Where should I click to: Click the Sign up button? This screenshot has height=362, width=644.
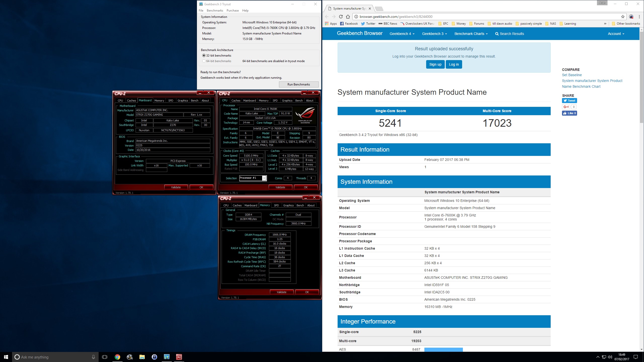435,64
